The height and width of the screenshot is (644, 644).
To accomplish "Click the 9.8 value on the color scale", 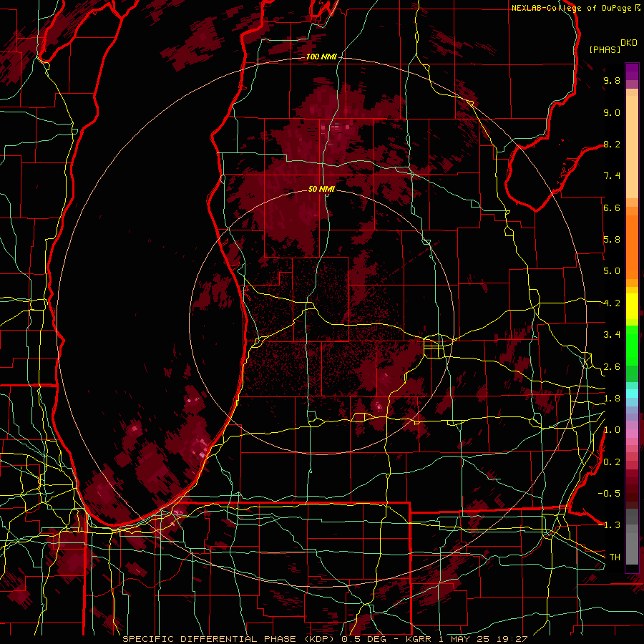I will tap(612, 80).
